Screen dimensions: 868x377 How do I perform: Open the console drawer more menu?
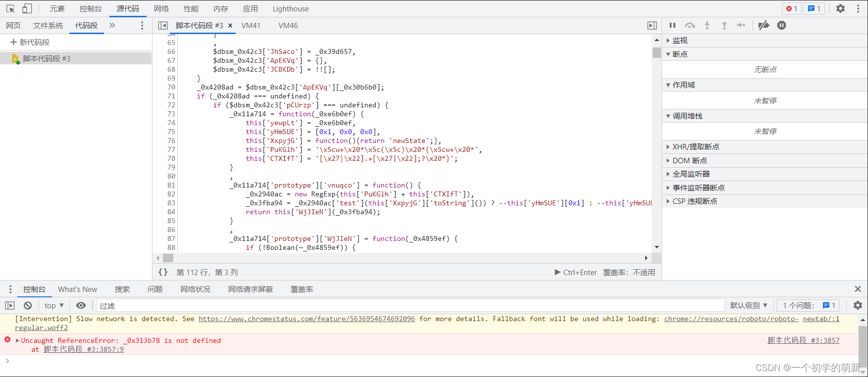point(10,289)
